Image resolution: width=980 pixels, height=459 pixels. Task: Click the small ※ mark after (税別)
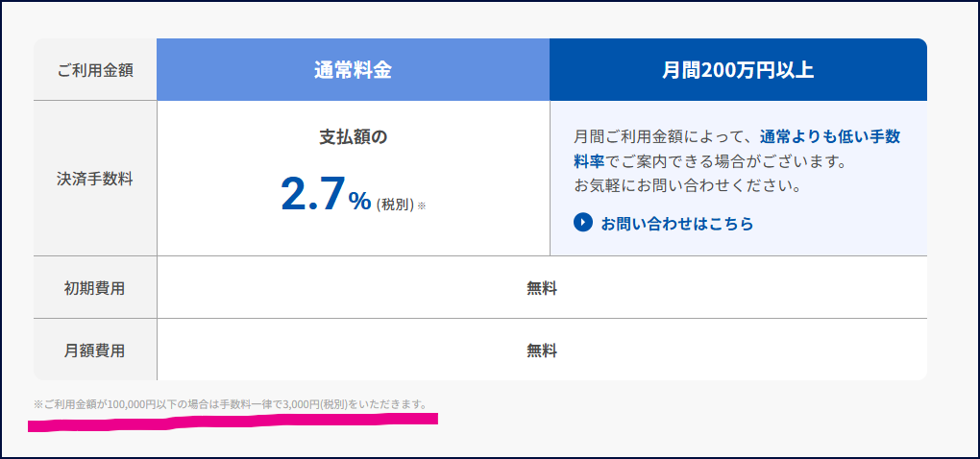pyautogui.click(x=421, y=205)
